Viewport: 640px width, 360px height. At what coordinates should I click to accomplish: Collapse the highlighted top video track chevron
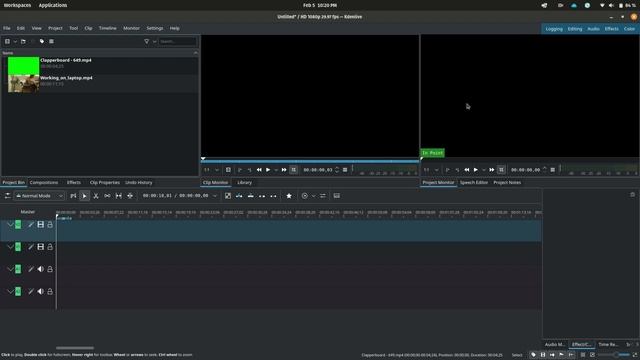(10, 224)
